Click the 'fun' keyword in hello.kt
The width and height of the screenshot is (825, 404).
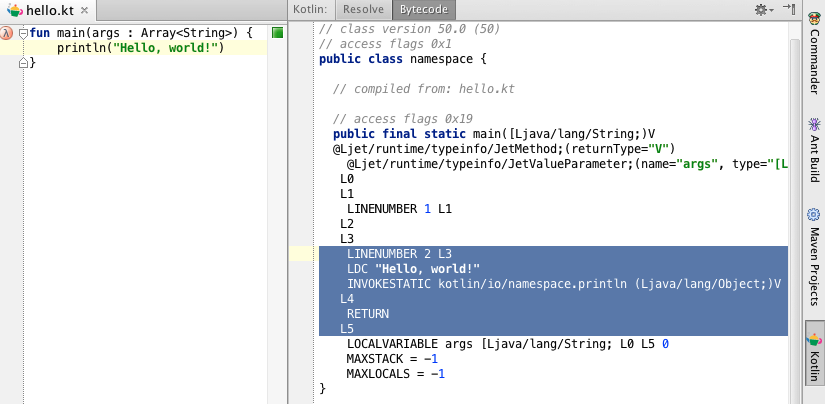coord(40,33)
